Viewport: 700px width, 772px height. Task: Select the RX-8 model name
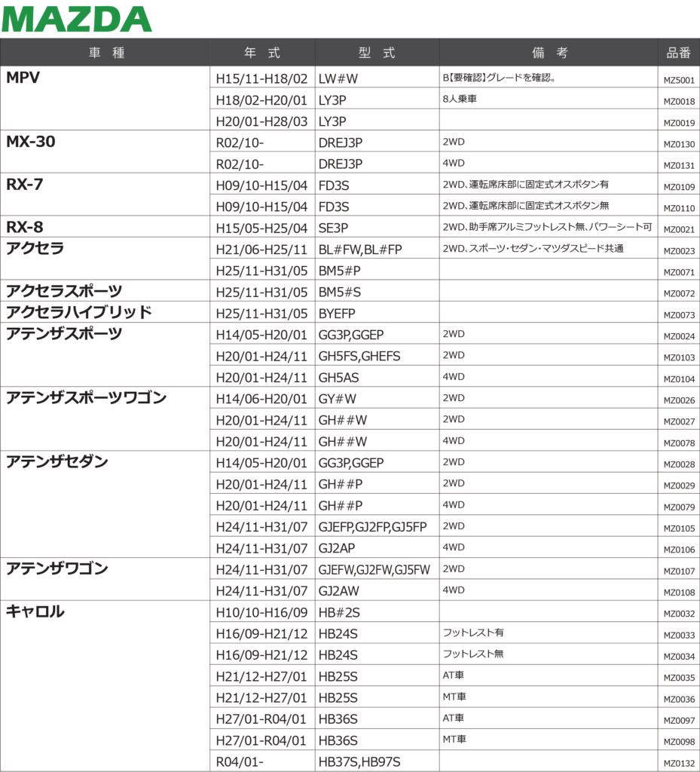coord(25,227)
